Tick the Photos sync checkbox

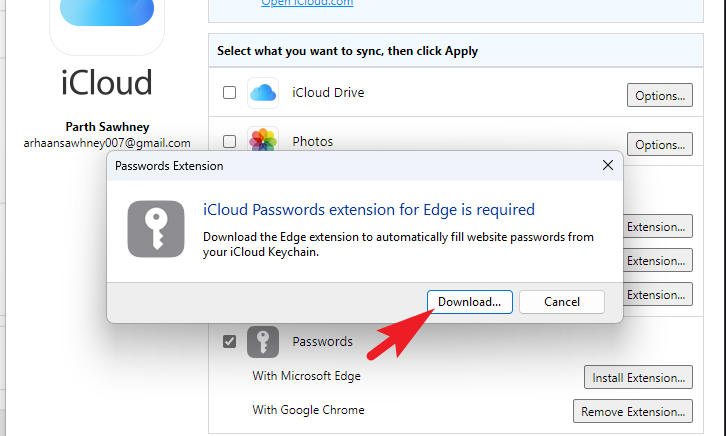coord(229,141)
